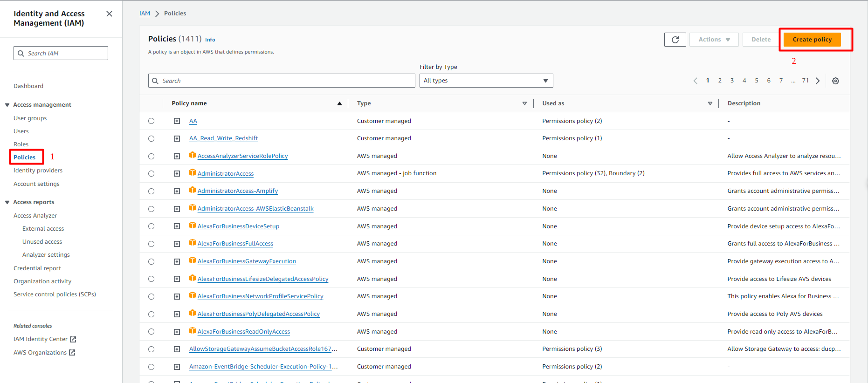Open the Actions dropdown
868x383 pixels.
coord(714,40)
